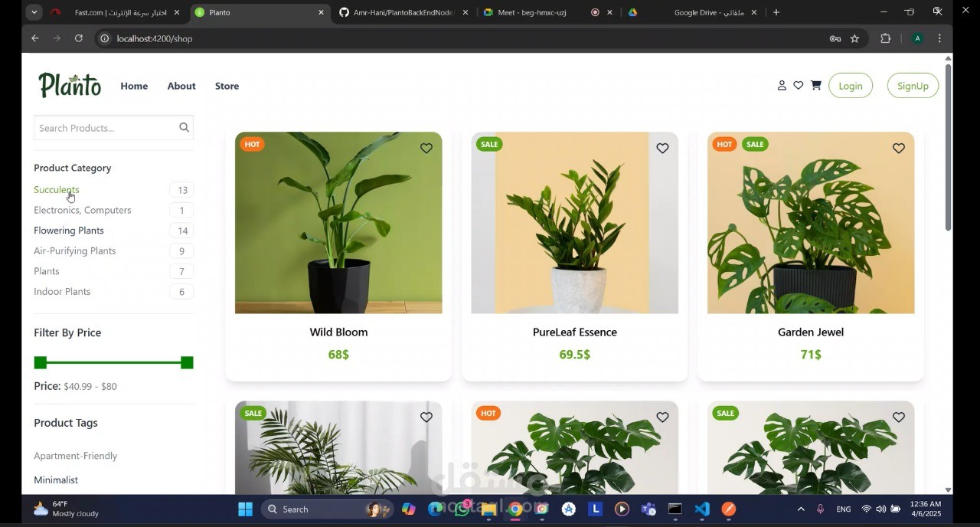The image size is (980, 527).
Task: Go to Home page in navbar
Action: tap(134, 86)
